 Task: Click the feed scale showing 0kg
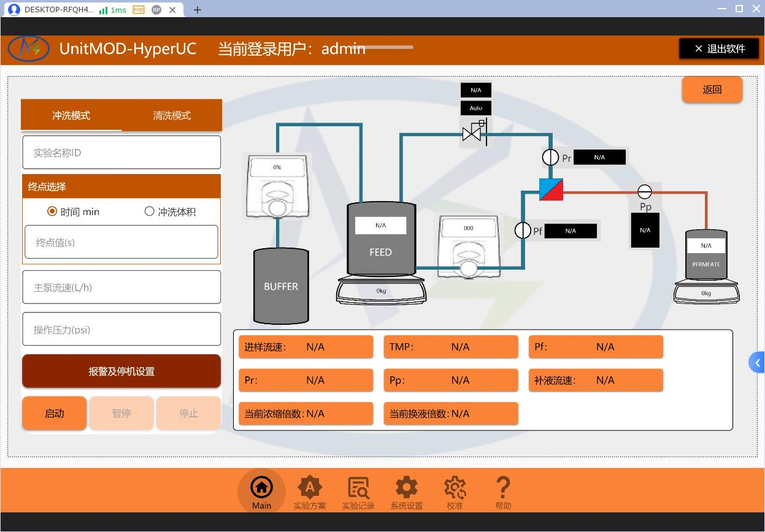382,291
